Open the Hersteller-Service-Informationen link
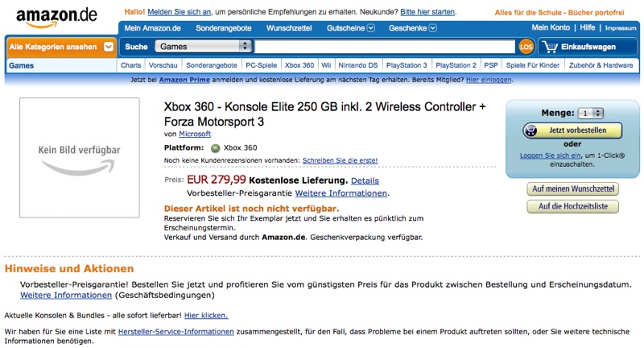 [175, 332]
